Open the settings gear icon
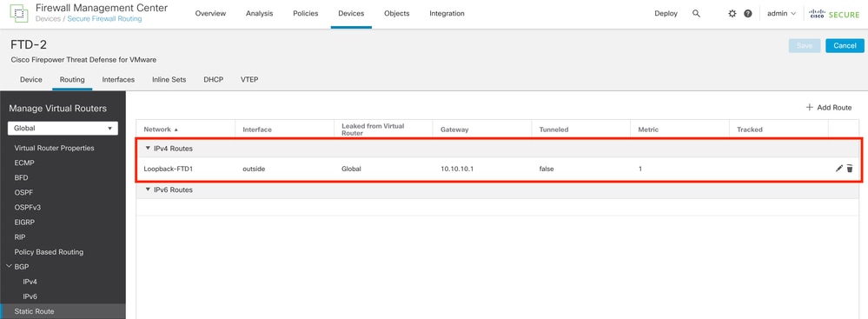The image size is (868, 319). pyautogui.click(x=732, y=13)
